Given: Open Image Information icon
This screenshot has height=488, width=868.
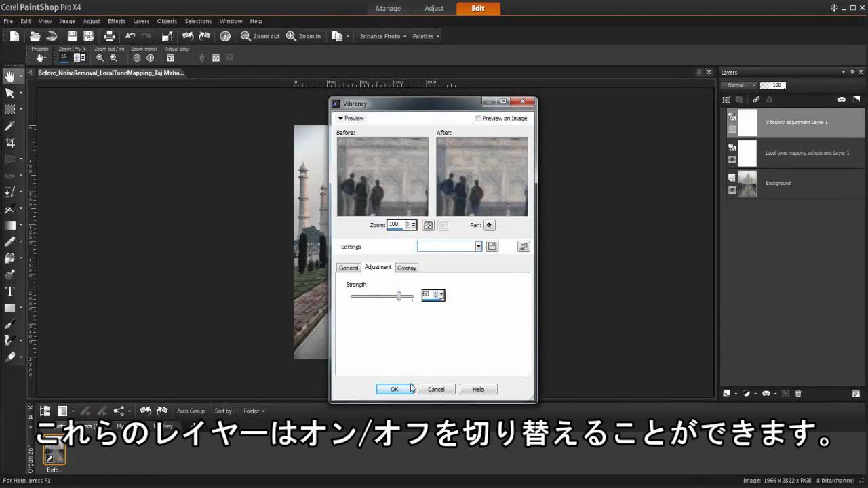Looking at the screenshot, I should tap(225, 36).
